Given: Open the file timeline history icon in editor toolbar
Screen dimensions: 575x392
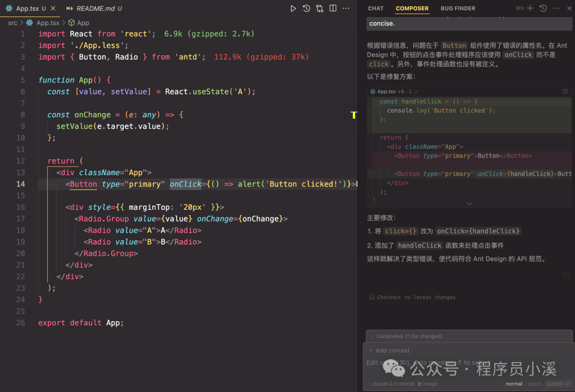Looking at the screenshot, I should (307, 9).
